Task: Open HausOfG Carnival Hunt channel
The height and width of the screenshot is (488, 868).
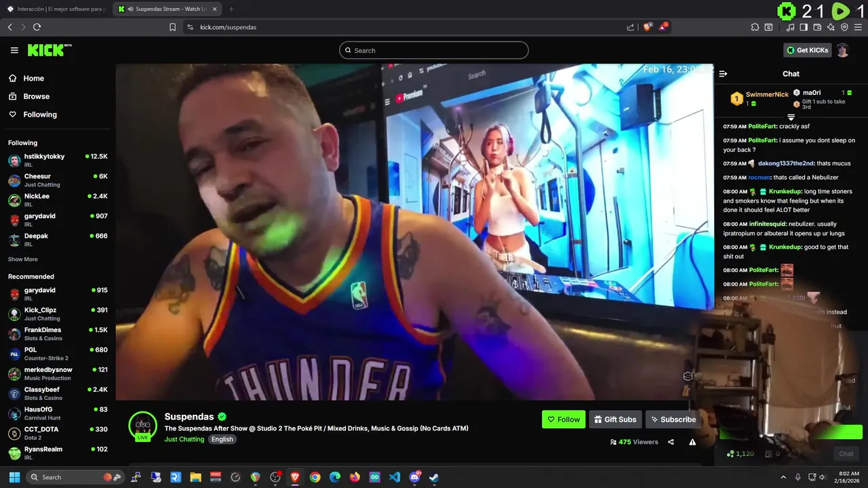Action: pos(58,413)
